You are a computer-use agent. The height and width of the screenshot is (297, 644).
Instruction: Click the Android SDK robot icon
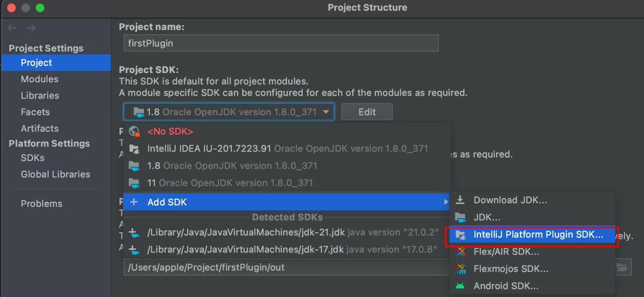(x=460, y=286)
